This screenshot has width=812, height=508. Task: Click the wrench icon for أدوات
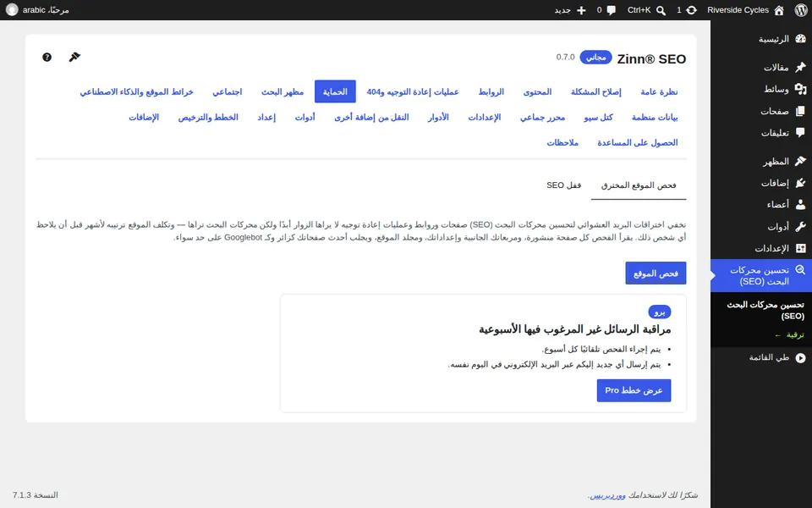(800, 227)
